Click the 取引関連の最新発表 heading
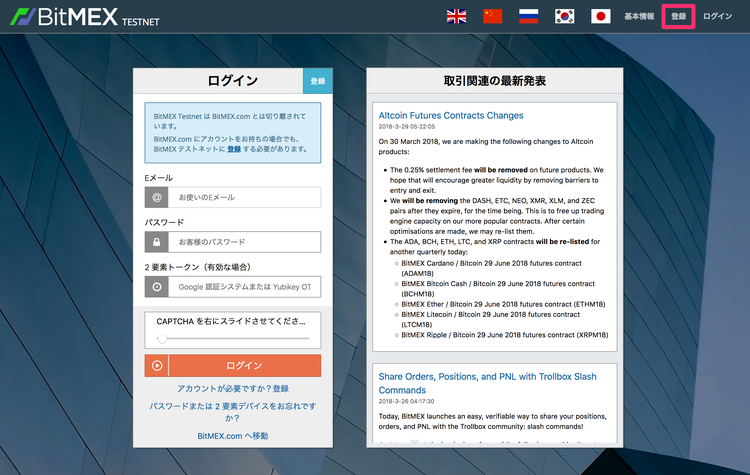Viewport: 750px width, 475px height. coord(495,81)
